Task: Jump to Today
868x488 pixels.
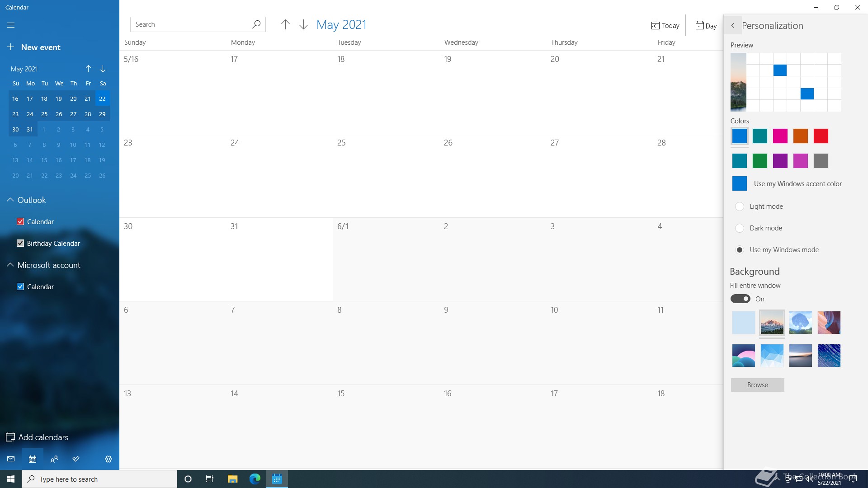Action: point(665,26)
